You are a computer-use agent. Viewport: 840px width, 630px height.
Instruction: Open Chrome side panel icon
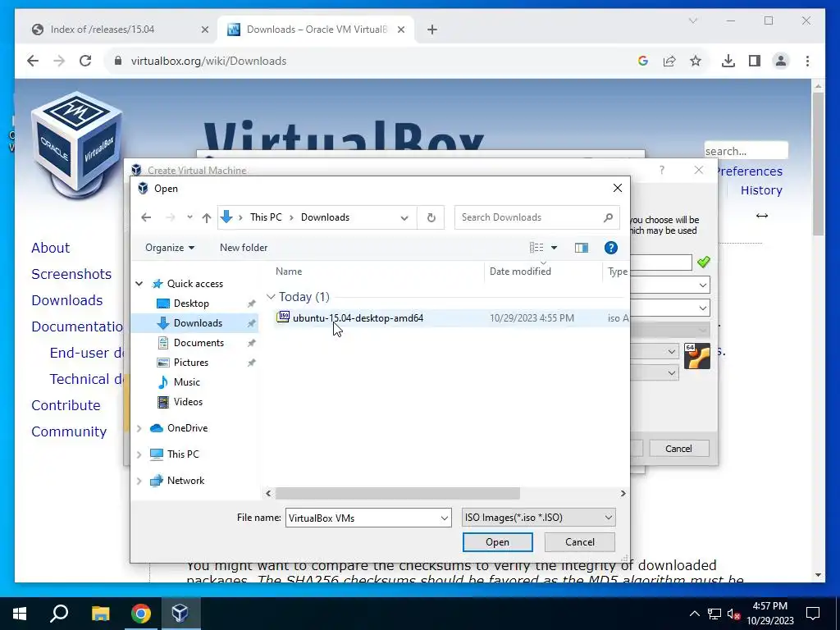point(755,61)
